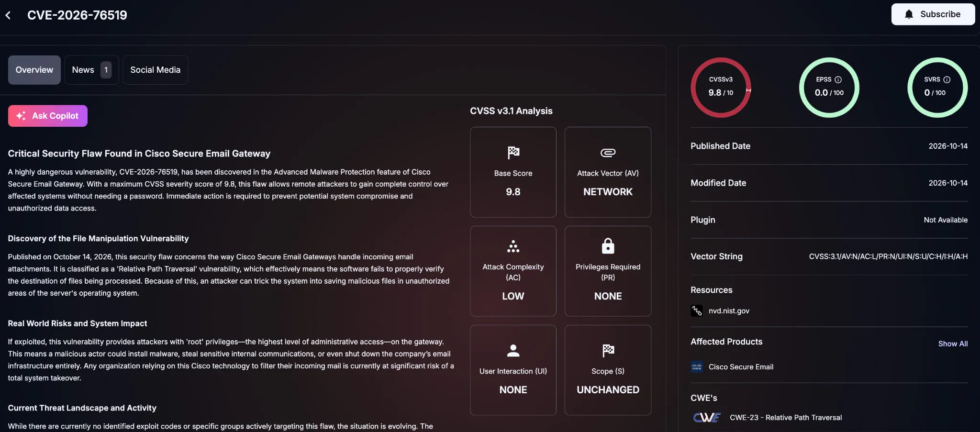Open the News tab
Image resolution: width=980 pixels, height=432 pixels.
(91, 70)
